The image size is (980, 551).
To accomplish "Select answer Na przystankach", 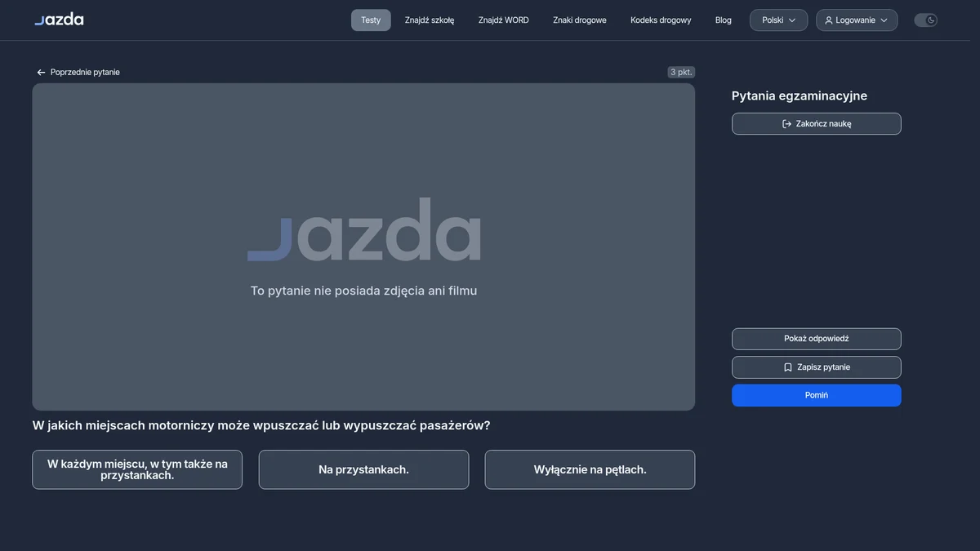I will (363, 469).
